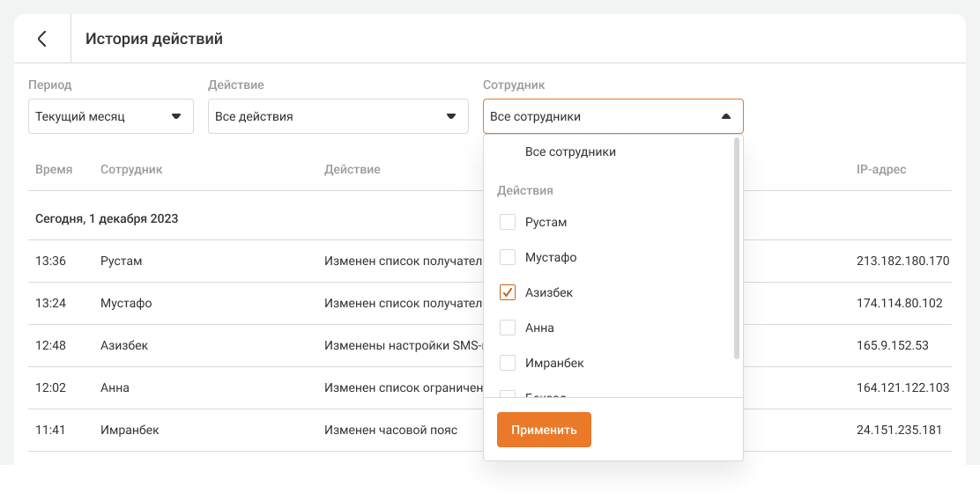This screenshot has width=980, height=501.
Task: Tick the Мустафо checkbox
Action: tap(508, 257)
